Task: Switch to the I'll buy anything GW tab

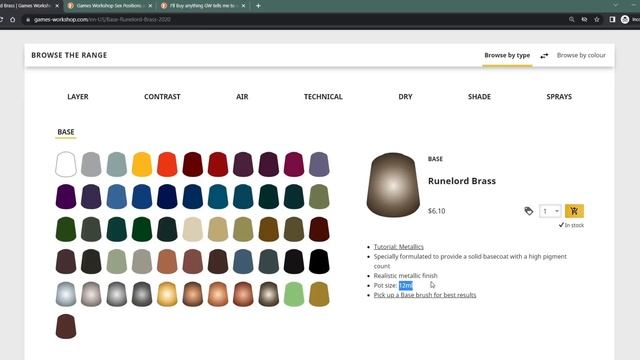Action: point(202,6)
